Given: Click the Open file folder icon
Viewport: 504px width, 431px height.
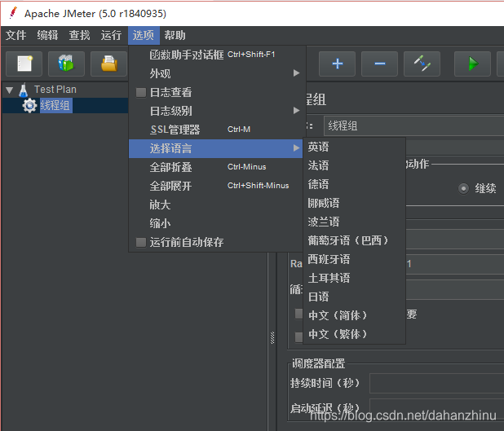Looking at the screenshot, I should click(x=109, y=64).
